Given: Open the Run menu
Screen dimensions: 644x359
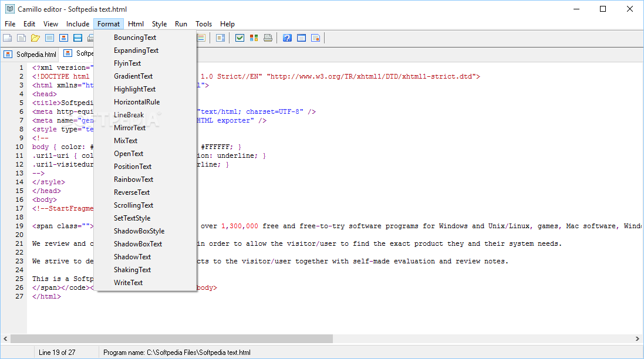Looking at the screenshot, I should click(x=181, y=24).
